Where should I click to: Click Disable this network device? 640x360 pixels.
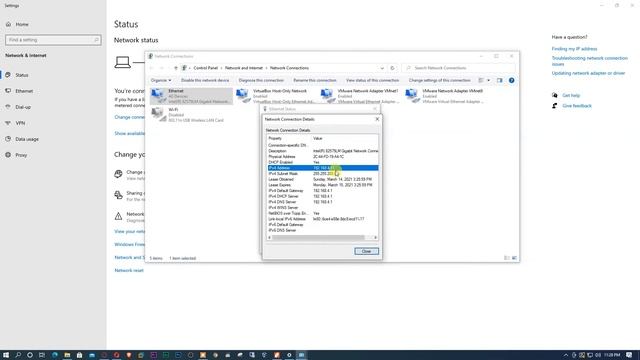(x=205, y=80)
